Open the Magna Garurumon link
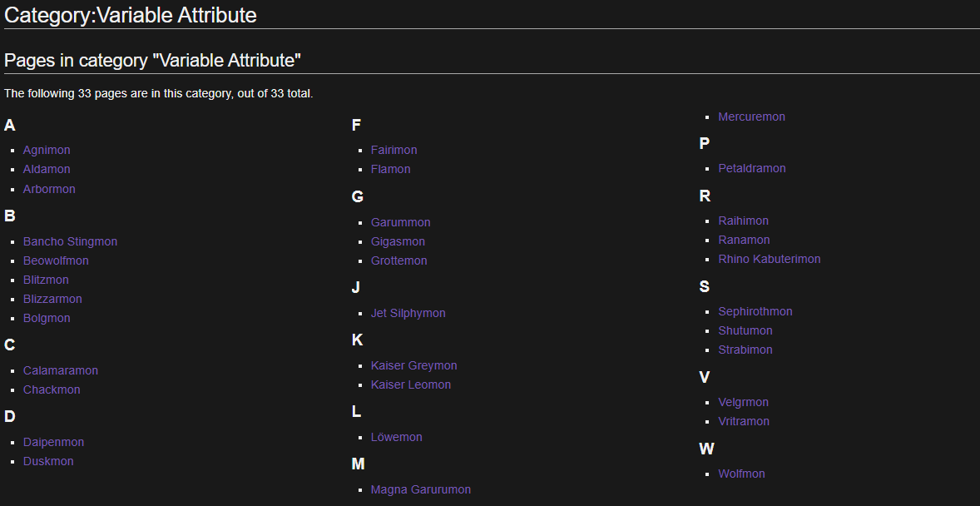 (x=421, y=489)
